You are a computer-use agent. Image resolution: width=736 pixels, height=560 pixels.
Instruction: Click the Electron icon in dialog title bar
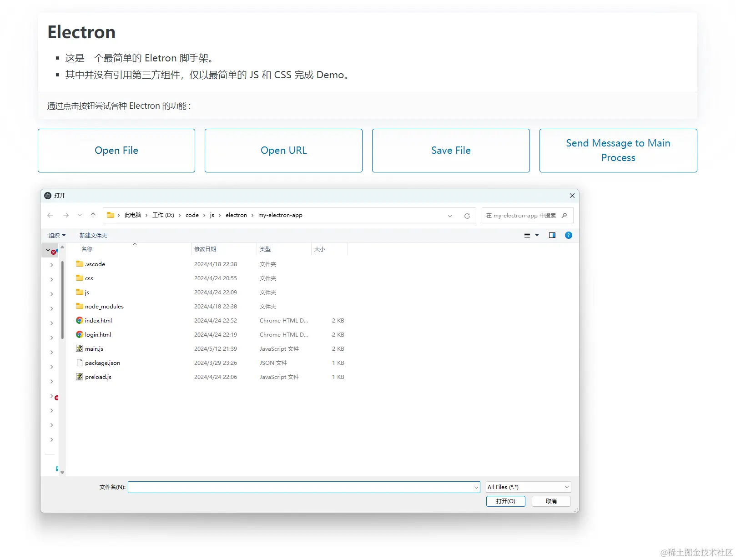(48, 196)
